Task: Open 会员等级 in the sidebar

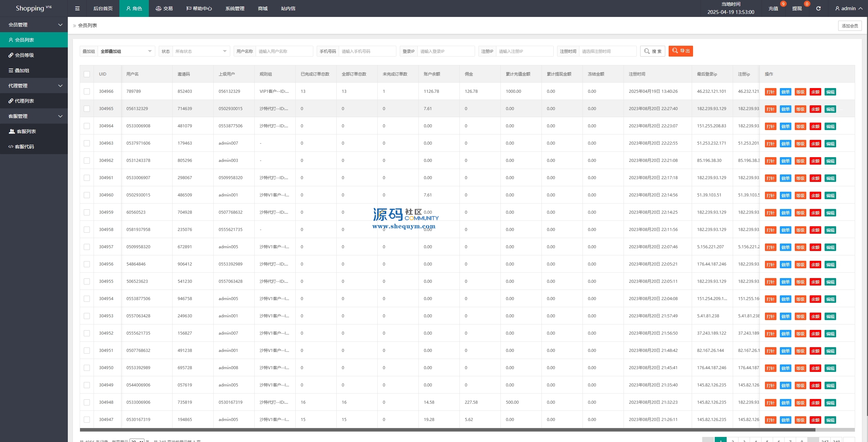Action: [x=24, y=55]
